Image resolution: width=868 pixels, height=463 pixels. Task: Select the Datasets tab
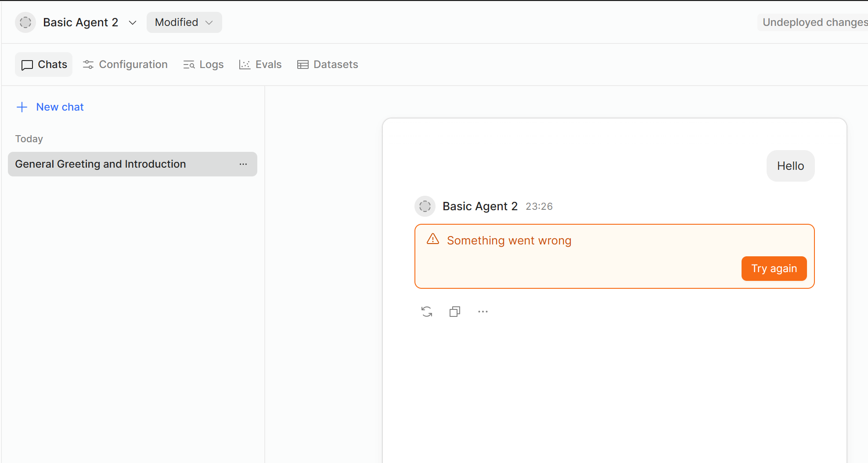point(328,65)
